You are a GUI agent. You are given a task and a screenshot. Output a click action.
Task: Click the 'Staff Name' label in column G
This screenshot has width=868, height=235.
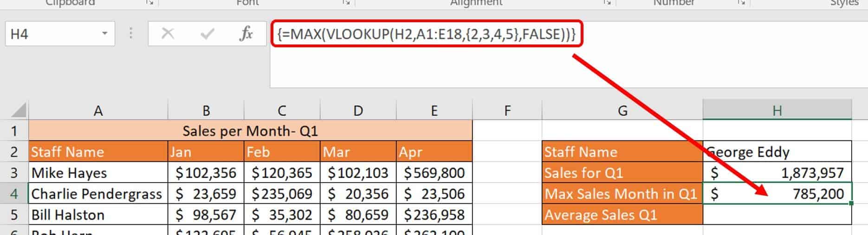[x=622, y=152]
